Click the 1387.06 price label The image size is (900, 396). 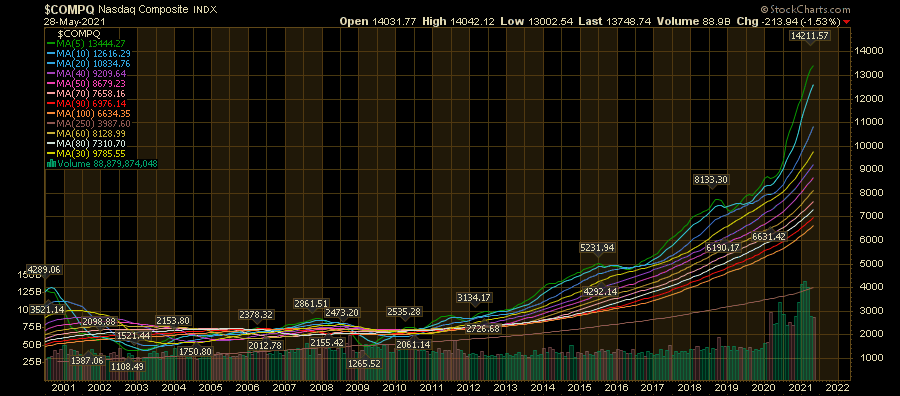coord(87,360)
